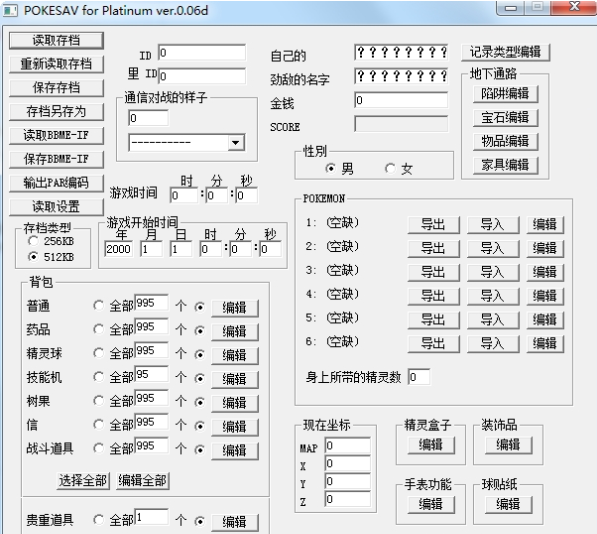Click the 保存存档 button
The image size is (597, 534).
[x=56, y=88]
